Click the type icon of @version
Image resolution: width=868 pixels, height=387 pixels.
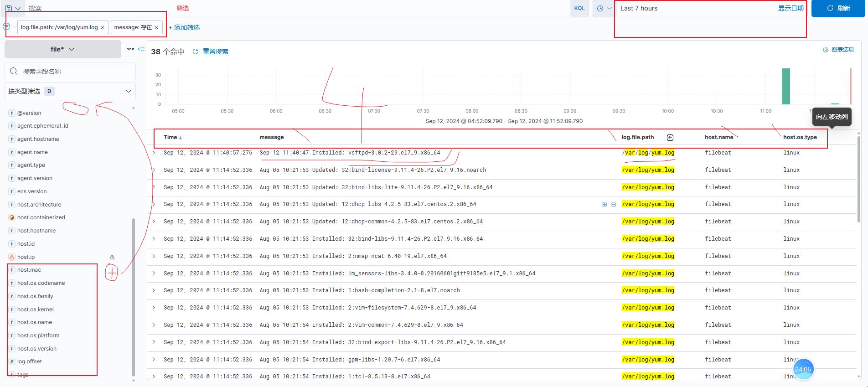[12, 113]
